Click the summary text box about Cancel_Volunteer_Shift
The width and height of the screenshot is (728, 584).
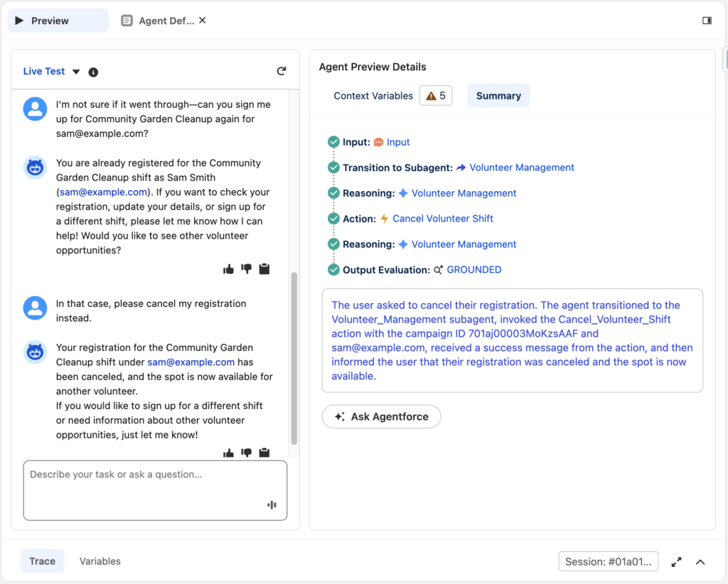pos(513,340)
